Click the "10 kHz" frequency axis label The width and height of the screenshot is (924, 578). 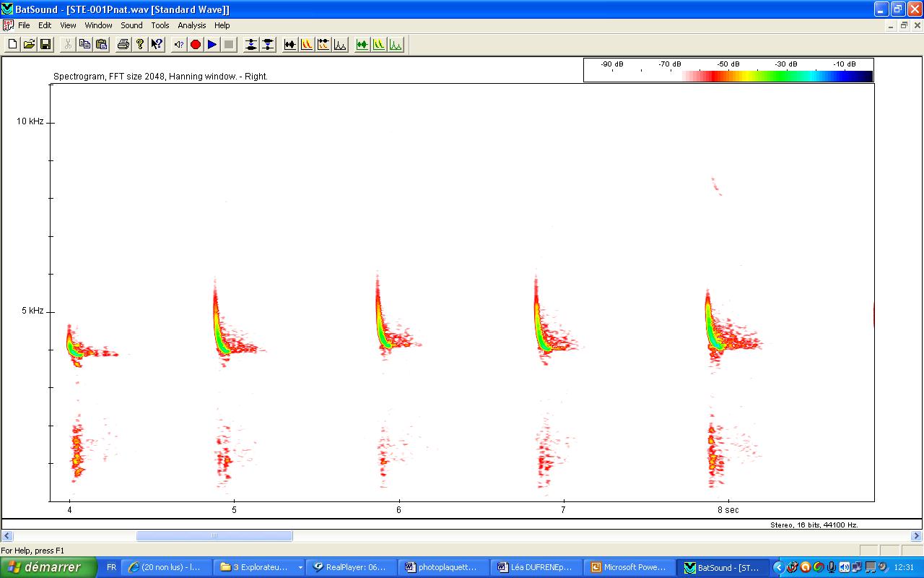pos(30,121)
